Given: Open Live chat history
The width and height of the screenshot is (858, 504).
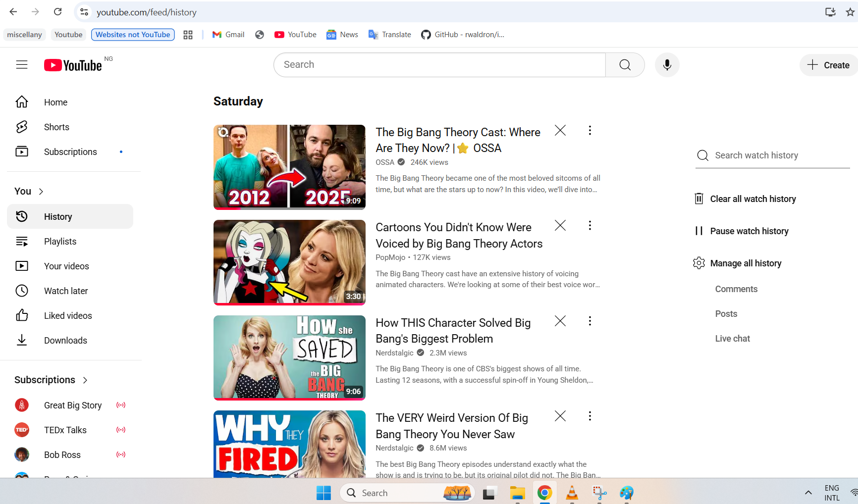Looking at the screenshot, I should pyautogui.click(x=732, y=339).
